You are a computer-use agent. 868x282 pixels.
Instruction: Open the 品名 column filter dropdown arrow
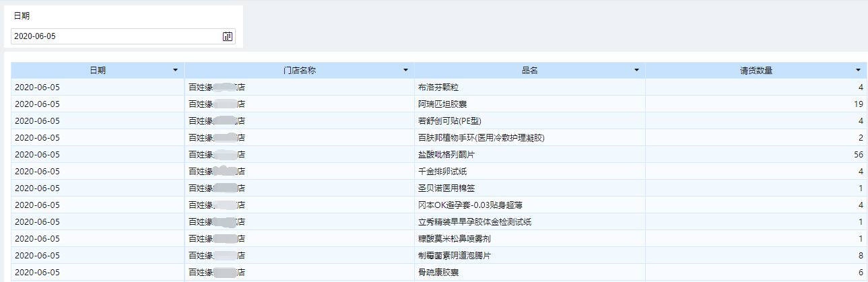pyautogui.click(x=636, y=70)
